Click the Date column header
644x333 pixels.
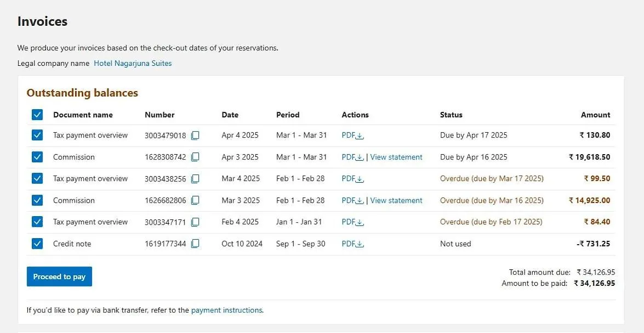(230, 115)
